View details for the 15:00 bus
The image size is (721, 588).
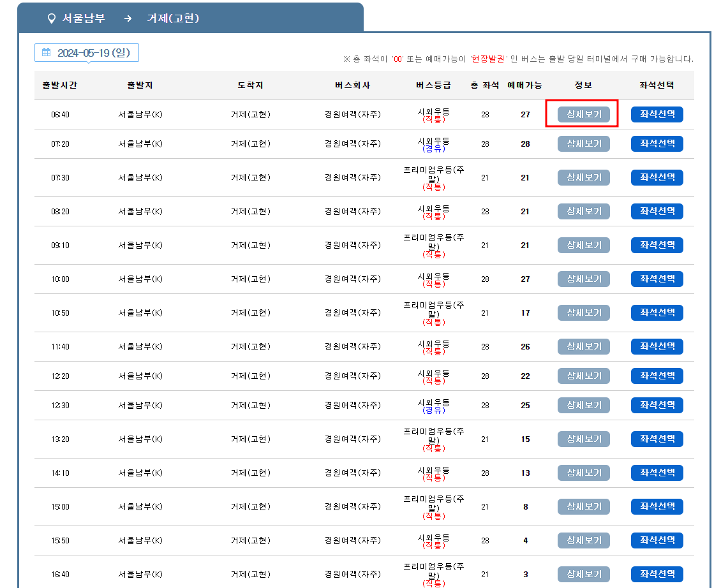point(584,506)
